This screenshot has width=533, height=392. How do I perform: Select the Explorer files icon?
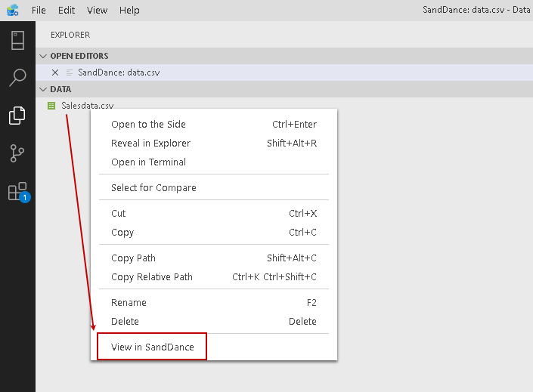pyautogui.click(x=17, y=116)
